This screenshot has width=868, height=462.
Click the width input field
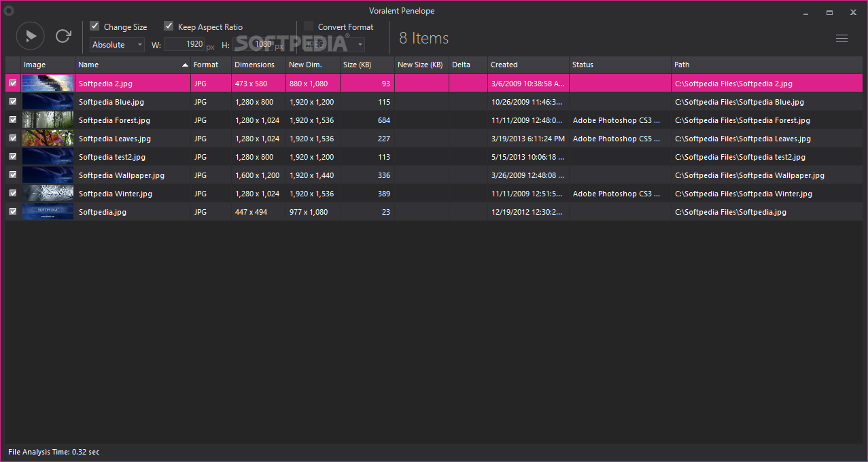(x=184, y=45)
